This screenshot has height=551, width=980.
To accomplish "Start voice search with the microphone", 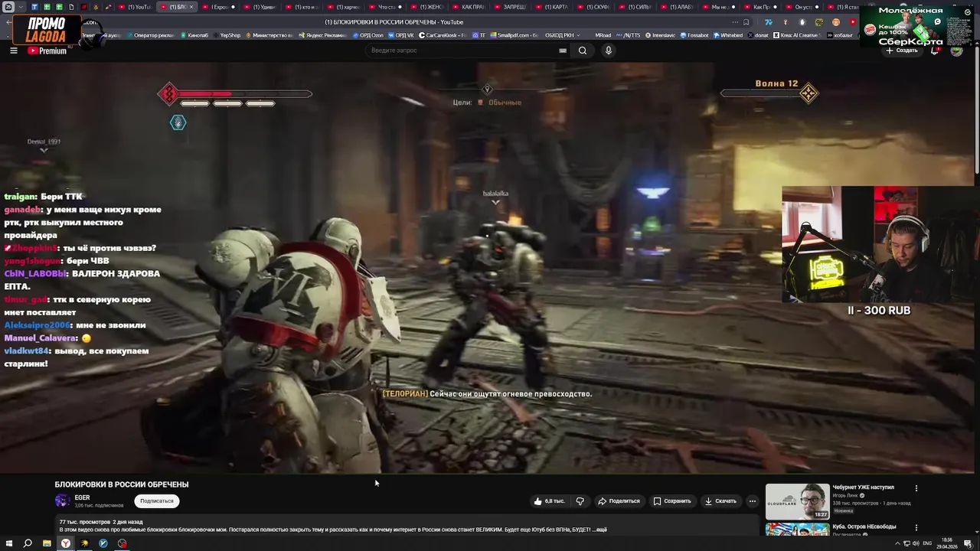I will tap(609, 51).
